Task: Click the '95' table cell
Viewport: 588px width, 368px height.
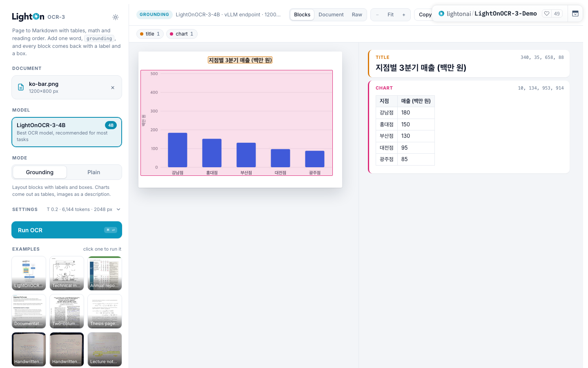Action: (x=416, y=148)
